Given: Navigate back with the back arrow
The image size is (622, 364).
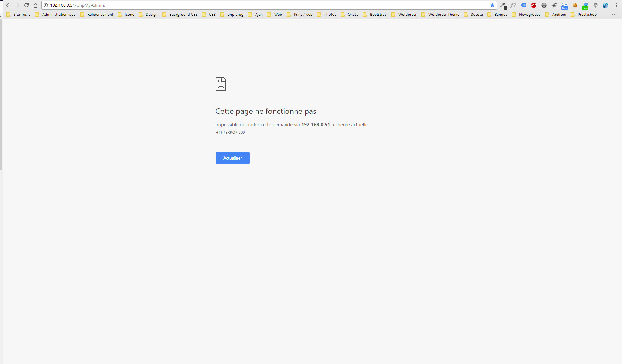Looking at the screenshot, I should 8,5.
